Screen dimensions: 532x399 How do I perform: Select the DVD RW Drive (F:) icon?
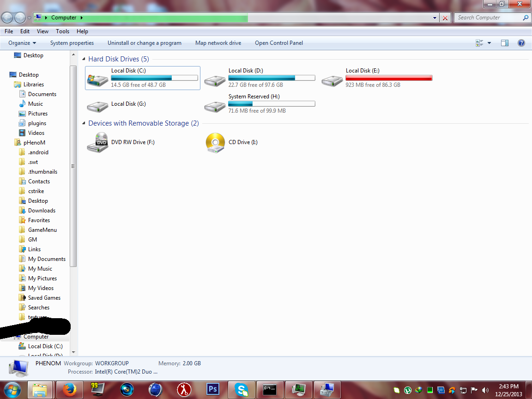point(97,142)
